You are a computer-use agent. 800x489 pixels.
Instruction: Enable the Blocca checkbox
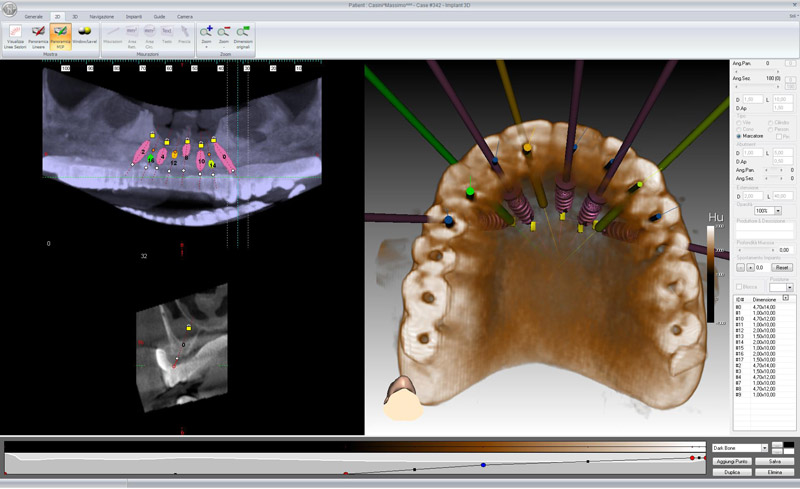coord(738,287)
